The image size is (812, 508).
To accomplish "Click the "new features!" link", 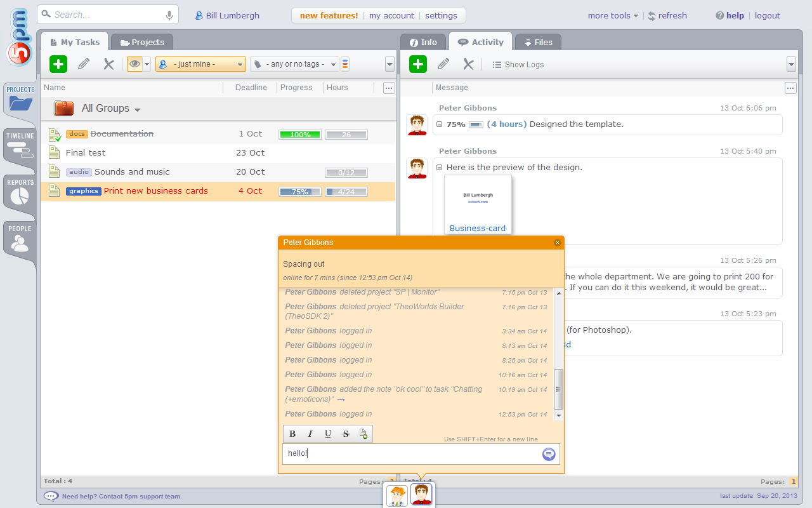I will (329, 15).
